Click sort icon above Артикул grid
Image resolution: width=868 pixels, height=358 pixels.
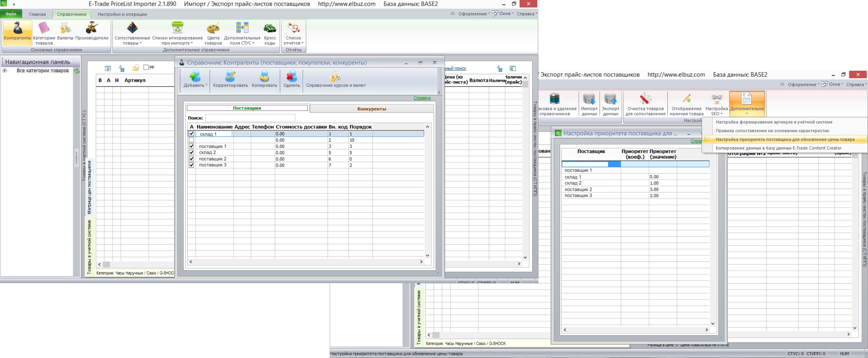[122, 69]
